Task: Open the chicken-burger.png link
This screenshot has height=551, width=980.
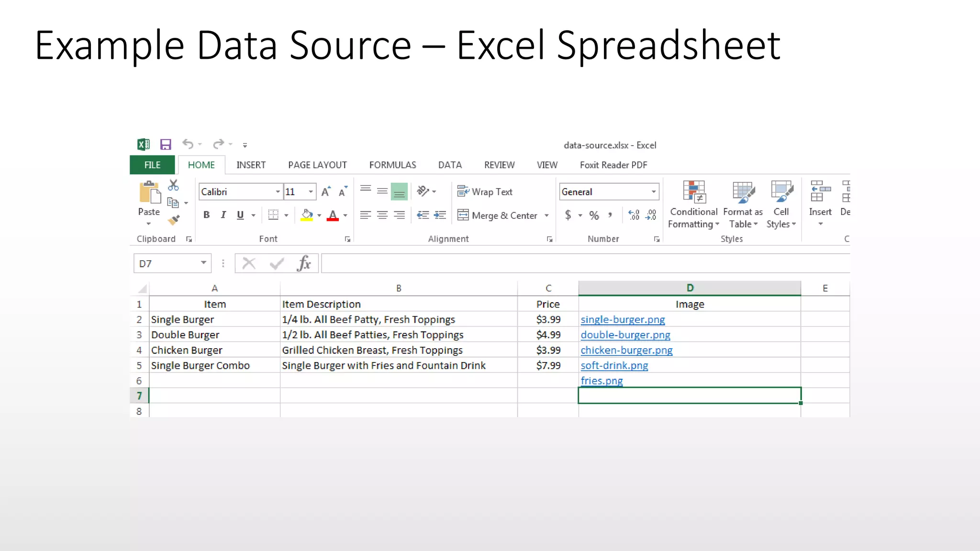Action: pos(626,350)
